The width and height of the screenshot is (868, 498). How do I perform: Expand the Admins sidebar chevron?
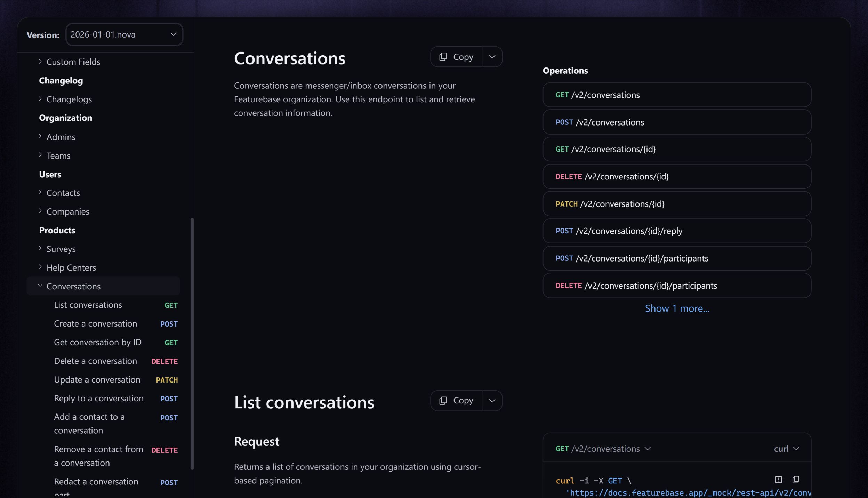click(40, 136)
